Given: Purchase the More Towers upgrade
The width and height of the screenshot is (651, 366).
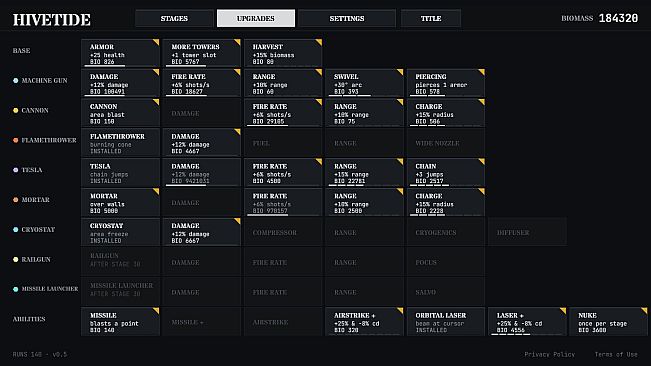Looking at the screenshot, I should 202,53.
